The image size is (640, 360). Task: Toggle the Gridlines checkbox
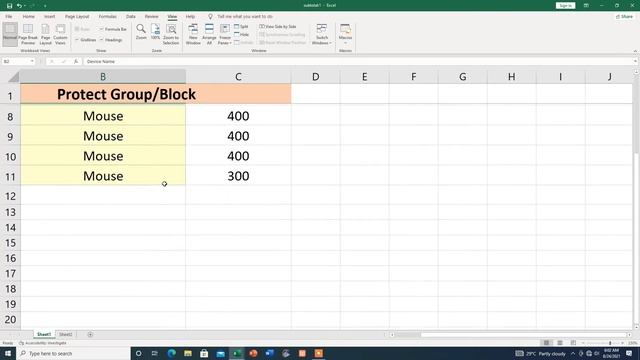(86, 40)
